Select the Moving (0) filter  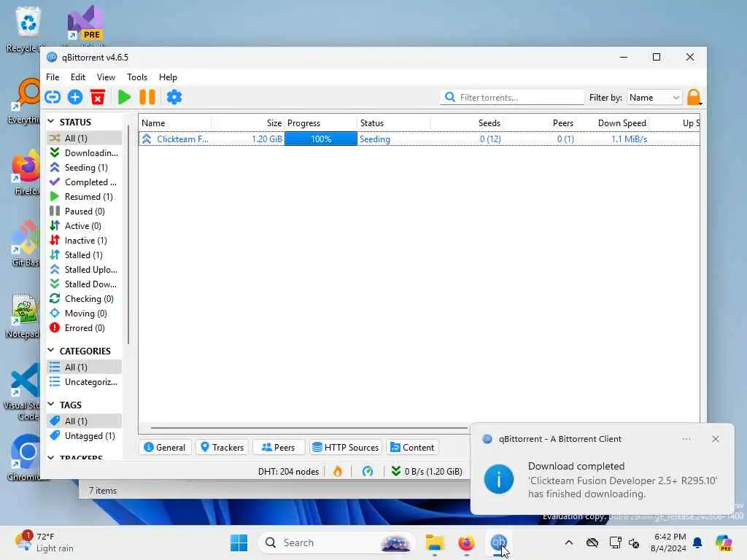point(85,314)
